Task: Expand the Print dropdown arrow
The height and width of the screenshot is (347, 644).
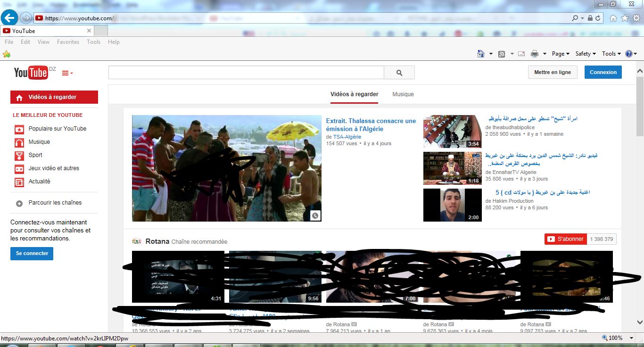Action: coord(545,54)
